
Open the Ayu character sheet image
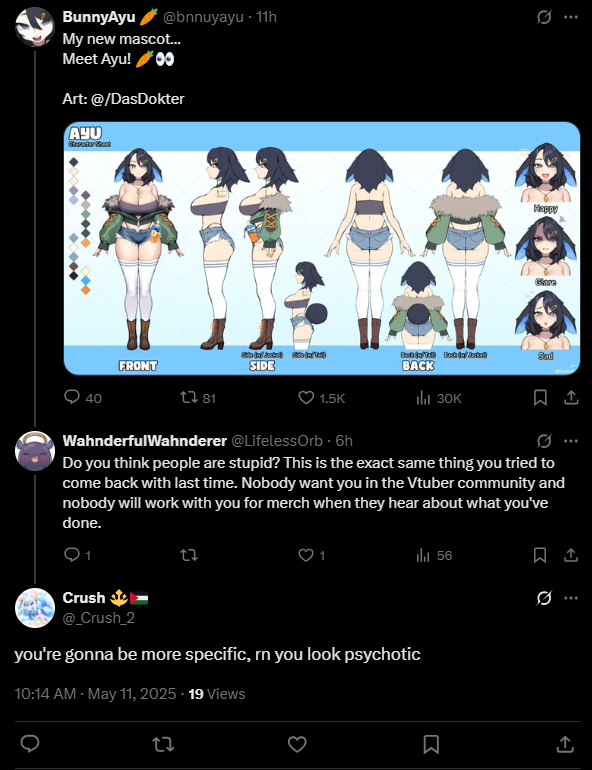pyautogui.click(x=322, y=248)
